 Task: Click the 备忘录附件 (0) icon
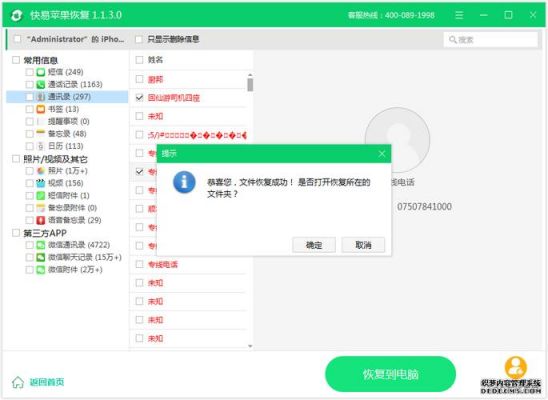click(x=41, y=208)
